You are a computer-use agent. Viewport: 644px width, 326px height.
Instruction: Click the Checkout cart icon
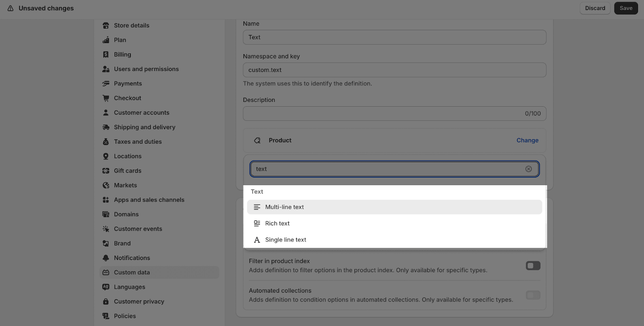pos(106,98)
